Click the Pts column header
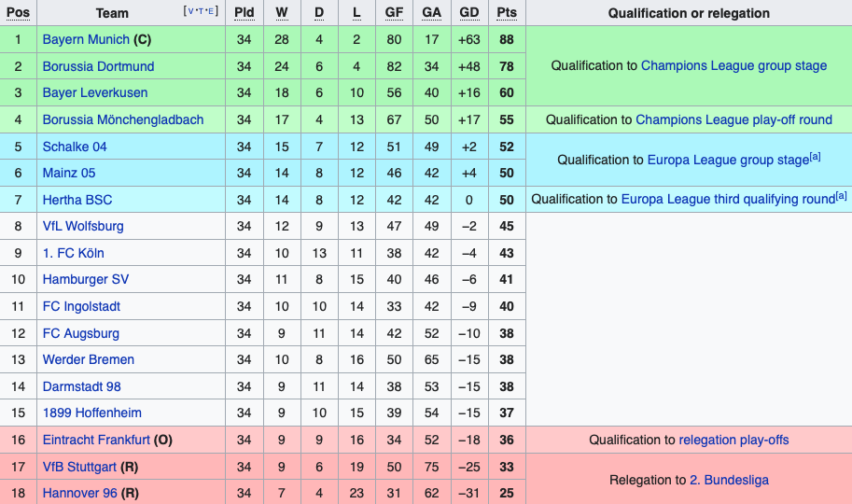Image resolution: width=852 pixels, height=504 pixels. [x=507, y=13]
